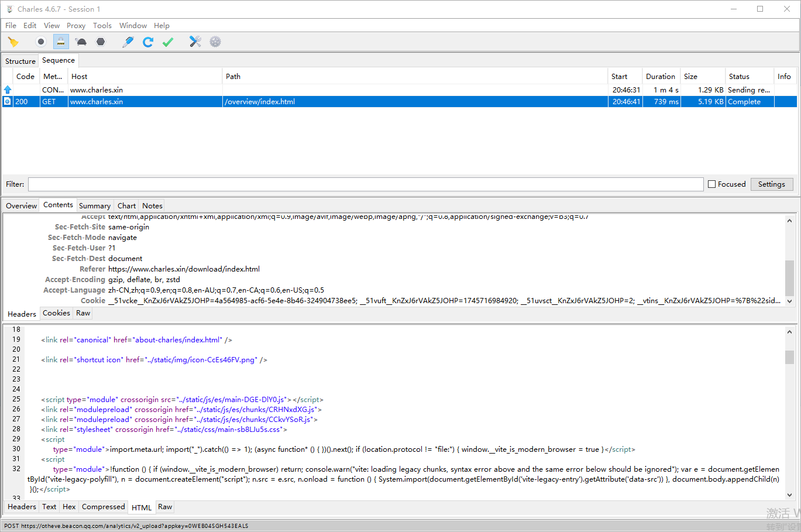The height and width of the screenshot is (532, 801).
Task: Show request Headers tab in the upper pane
Action: coord(22,314)
